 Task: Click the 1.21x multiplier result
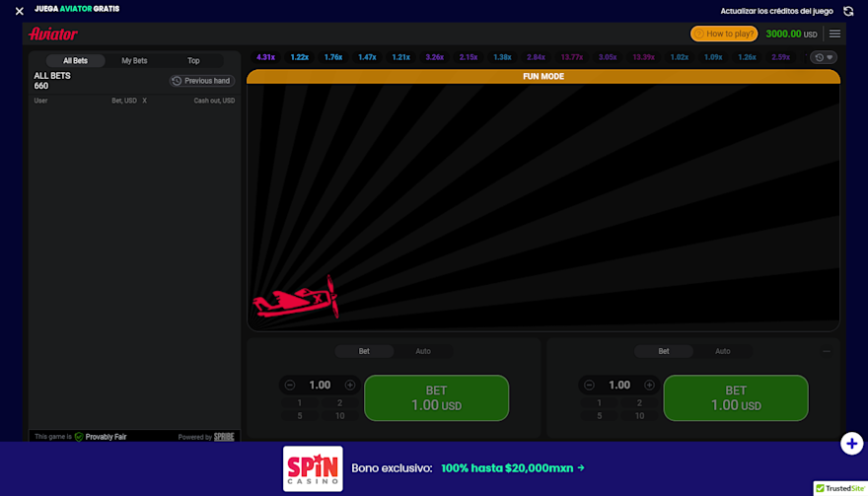click(400, 57)
